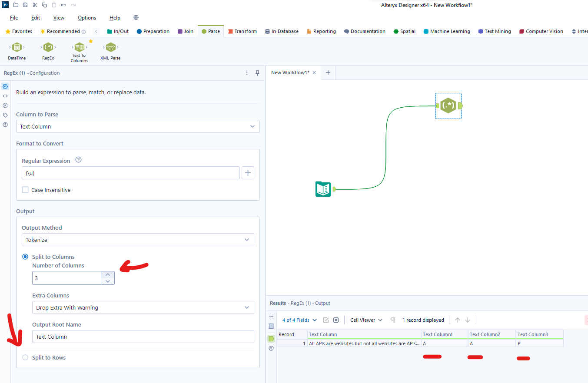Open the Extra Columns dropdown
Image resolution: width=588 pixels, height=383 pixels.
(x=143, y=307)
